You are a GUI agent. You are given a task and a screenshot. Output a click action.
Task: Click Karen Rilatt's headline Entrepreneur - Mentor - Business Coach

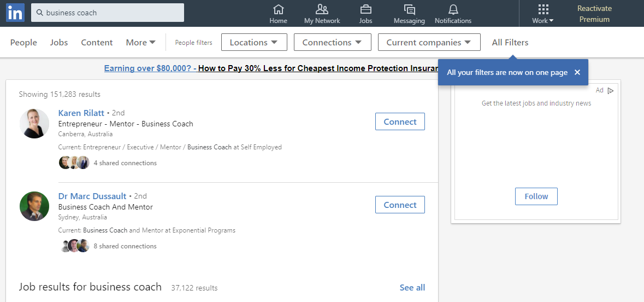(x=126, y=124)
